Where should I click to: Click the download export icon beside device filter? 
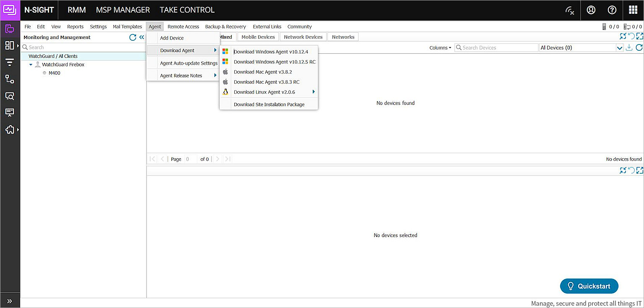[x=629, y=48]
